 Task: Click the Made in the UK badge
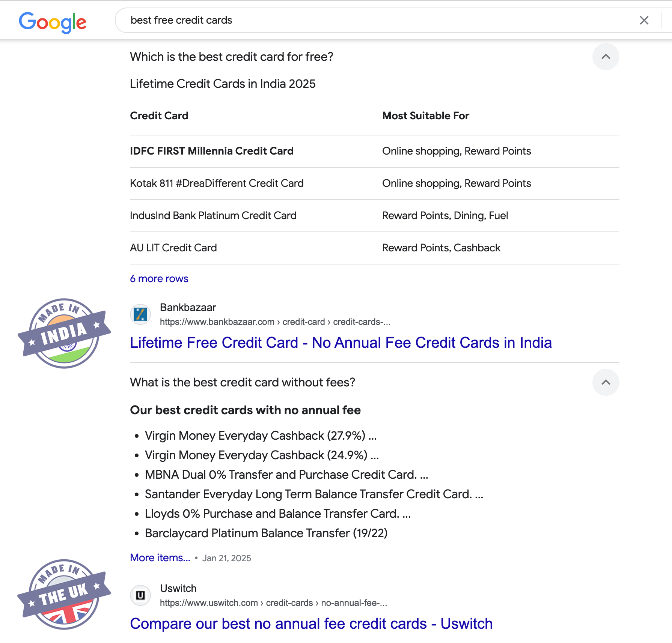[x=64, y=594]
